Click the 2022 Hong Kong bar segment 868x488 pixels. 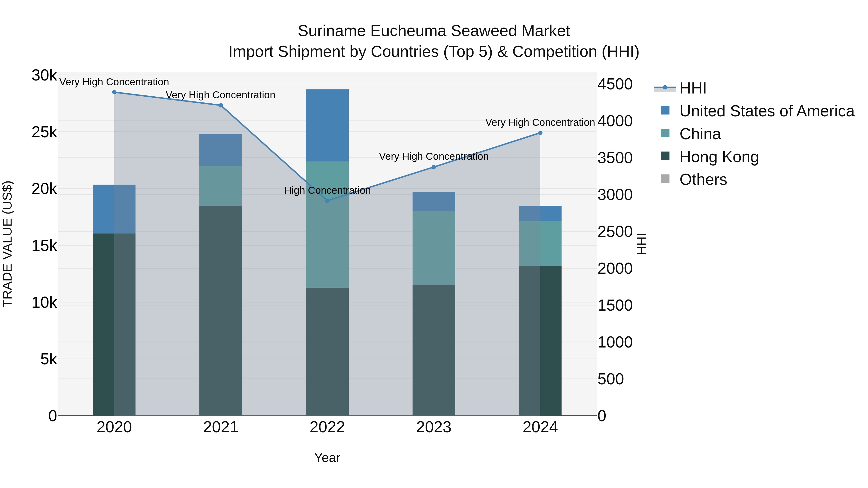point(327,352)
